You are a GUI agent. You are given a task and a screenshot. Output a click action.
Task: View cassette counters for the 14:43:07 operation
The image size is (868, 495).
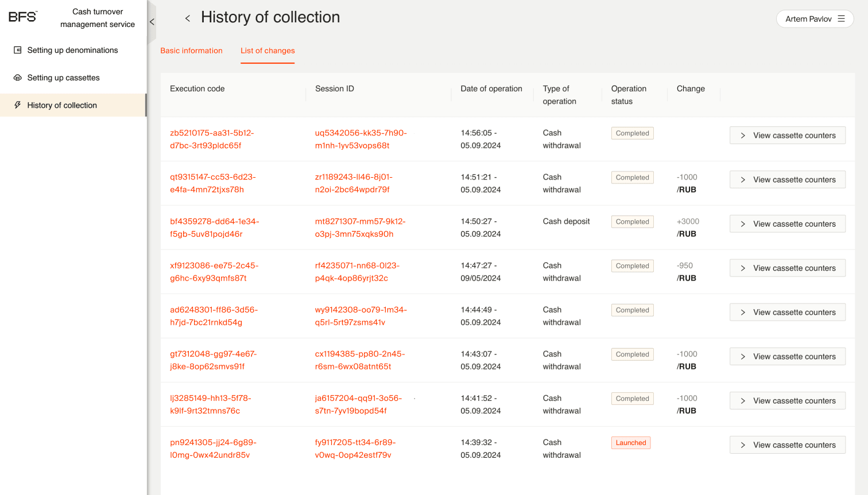(x=787, y=356)
